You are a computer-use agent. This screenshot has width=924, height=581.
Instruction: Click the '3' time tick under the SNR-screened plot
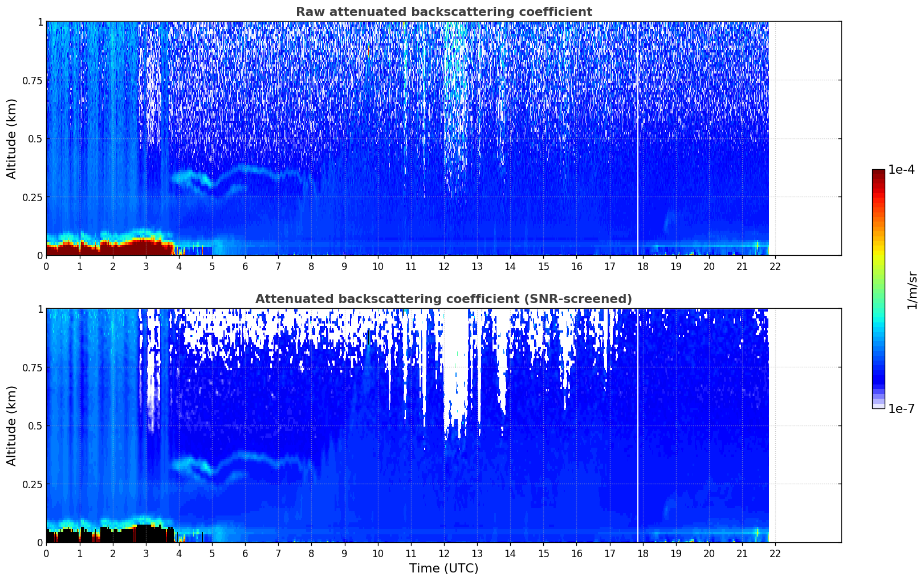[x=146, y=553]
